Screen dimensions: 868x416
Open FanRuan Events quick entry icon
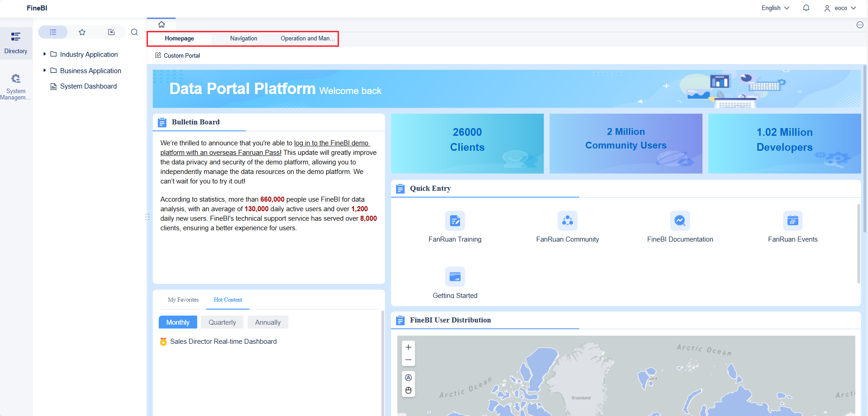pyautogui.click(x=793, y=221)
